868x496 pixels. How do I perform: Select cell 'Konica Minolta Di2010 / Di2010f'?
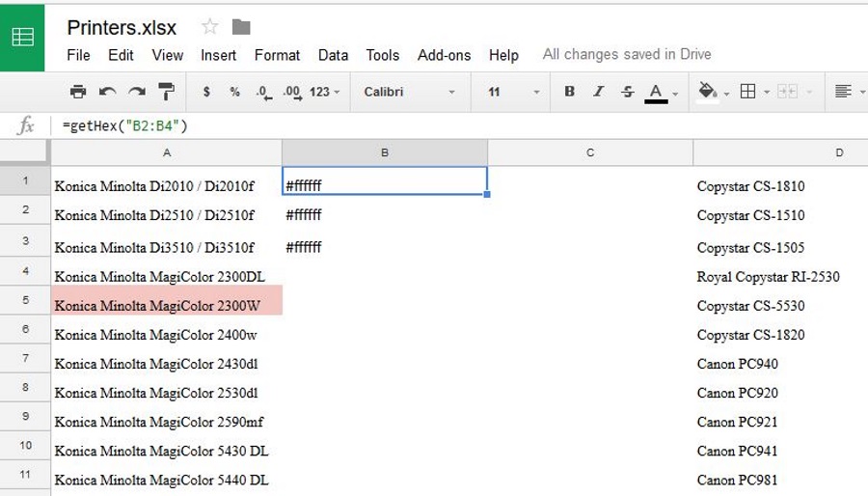click(167, 181)
